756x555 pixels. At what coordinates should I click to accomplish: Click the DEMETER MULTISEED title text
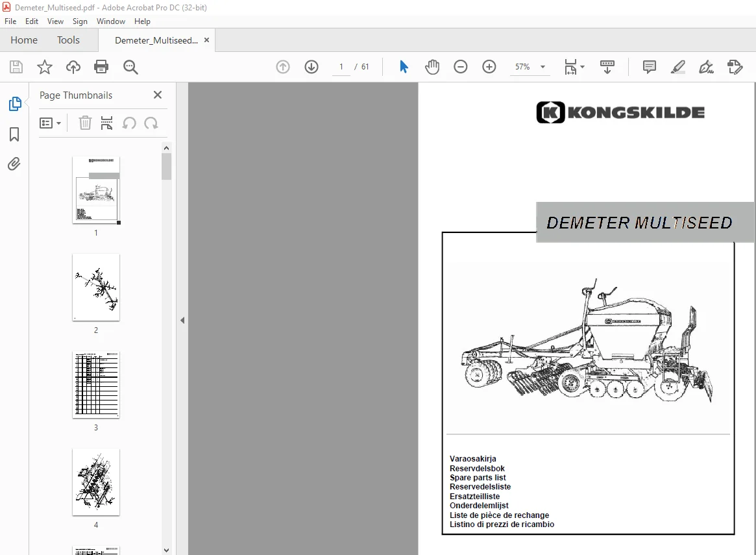tap(639, 223)
